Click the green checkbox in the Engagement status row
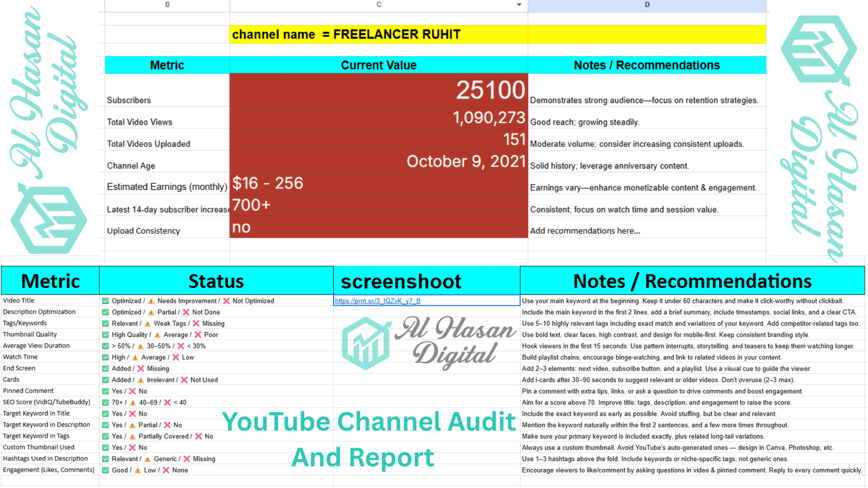868x488 pixels. [106, 470]
